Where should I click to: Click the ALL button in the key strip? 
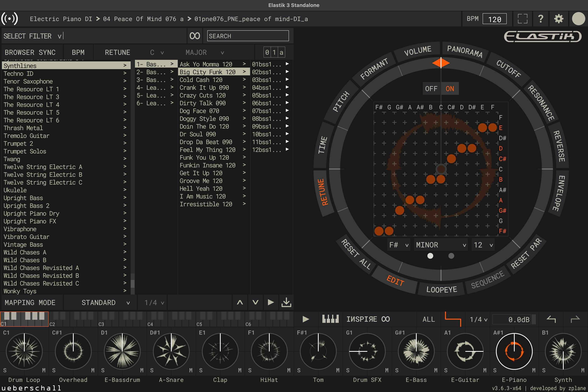429,319
